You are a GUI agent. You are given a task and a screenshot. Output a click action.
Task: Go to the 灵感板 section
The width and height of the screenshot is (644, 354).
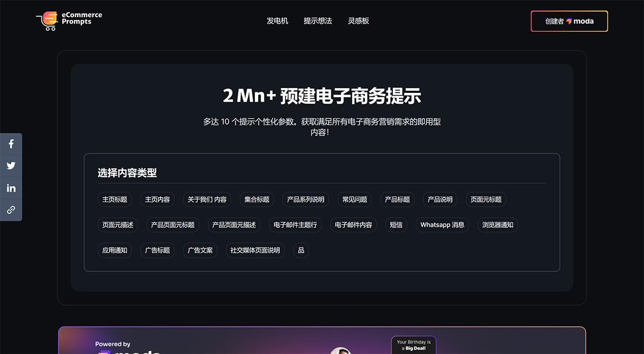[358, 20]
